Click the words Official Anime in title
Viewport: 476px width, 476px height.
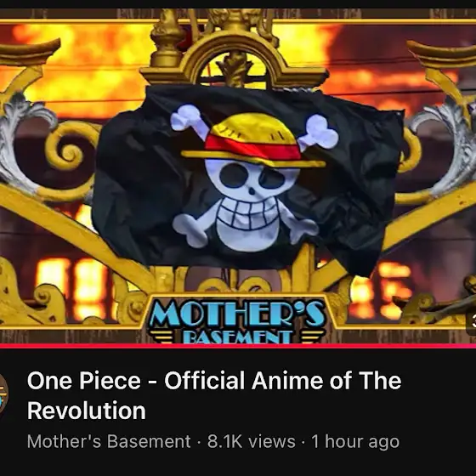click(244, 380)
